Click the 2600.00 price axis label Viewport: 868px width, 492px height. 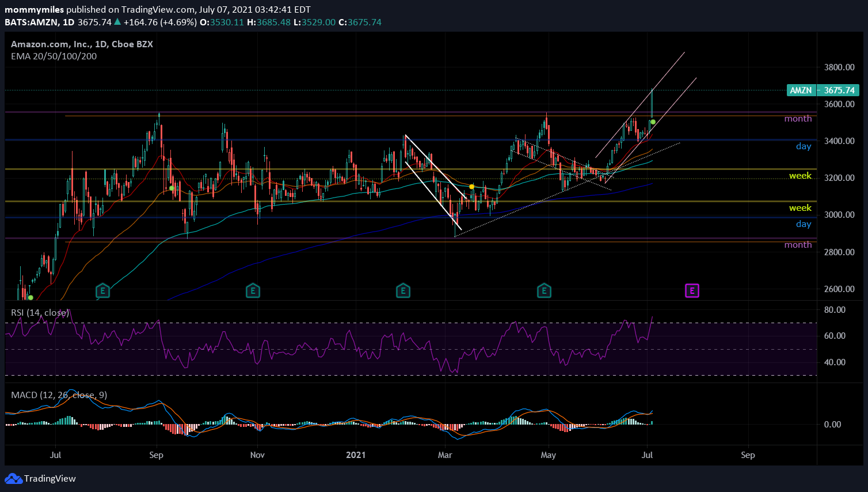tap(839, 289)
